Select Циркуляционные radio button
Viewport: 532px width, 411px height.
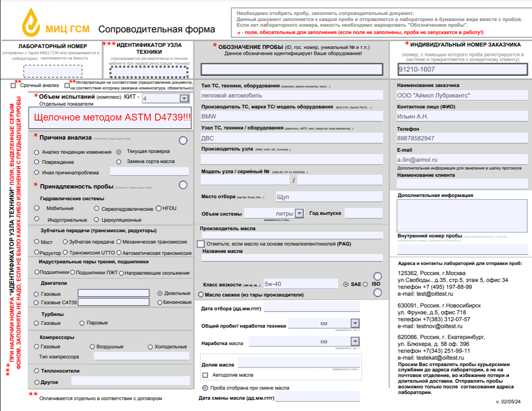coord(97,220)
